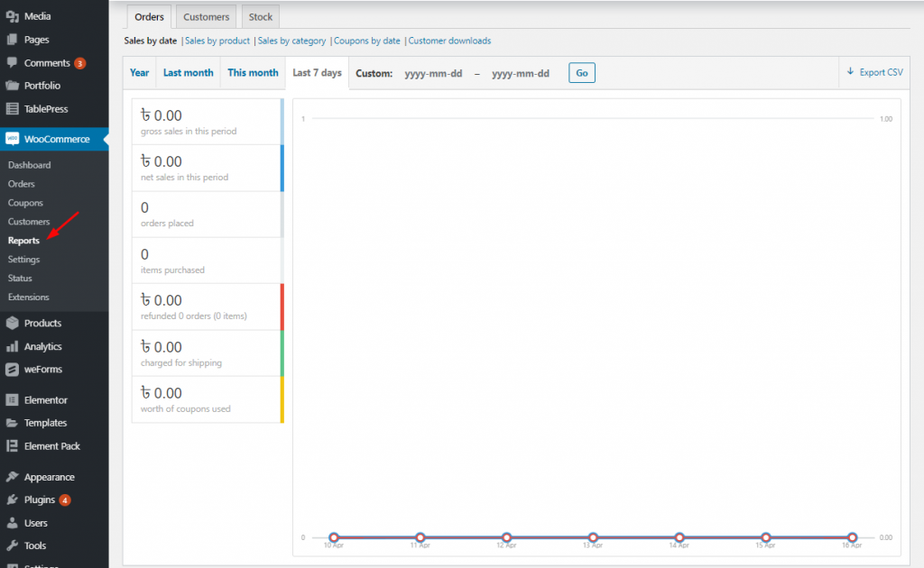Click the Media icon in sidebar
Viewport: 924px width, 568px height.
click(x=13, y=16)
